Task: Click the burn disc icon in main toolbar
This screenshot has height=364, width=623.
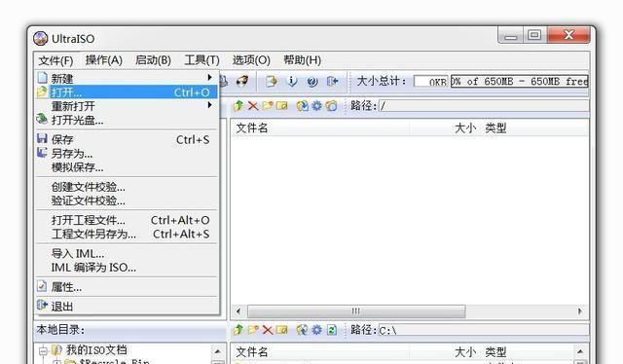Action: click(x=242, y=81)
